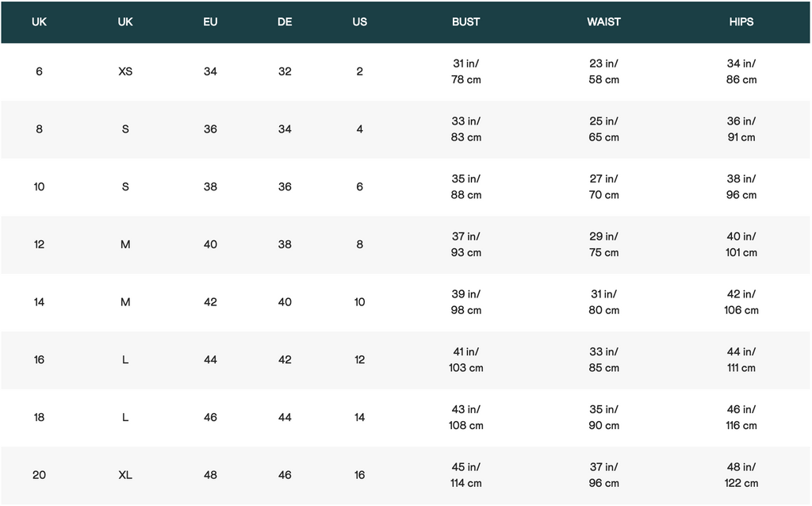
Task: Click UK size 20 cell
Action: tap(39, 475)
